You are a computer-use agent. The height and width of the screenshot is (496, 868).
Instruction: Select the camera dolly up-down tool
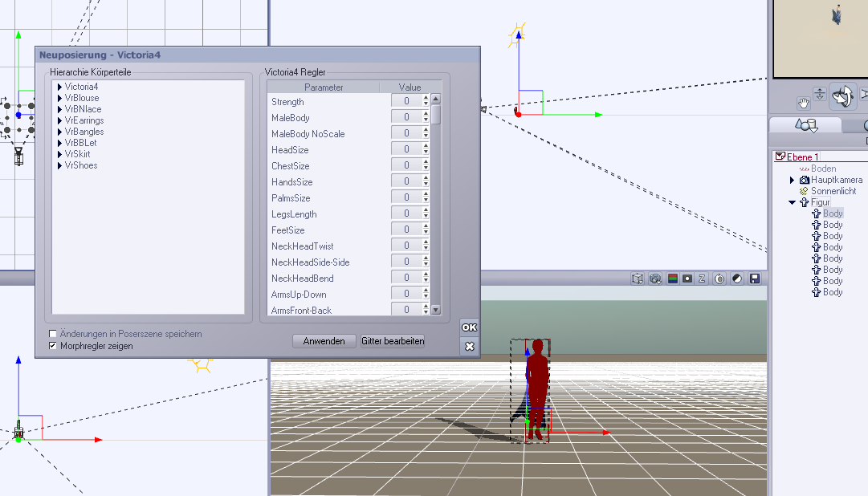coord(820,94)
